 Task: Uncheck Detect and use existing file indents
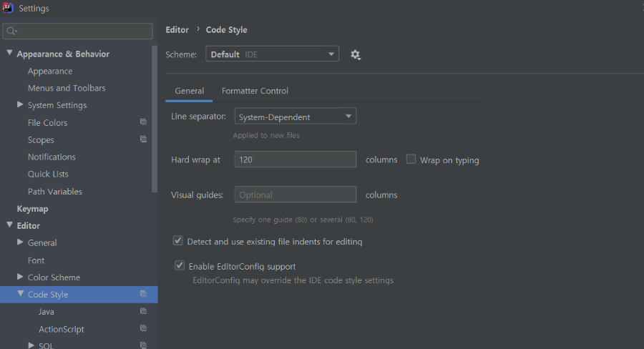[178, 241]
